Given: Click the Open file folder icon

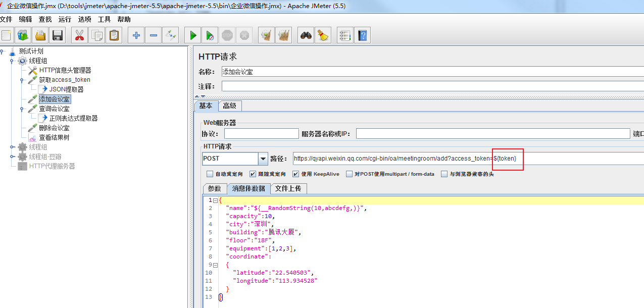Looking at the screenshot, I should point(40,35).
